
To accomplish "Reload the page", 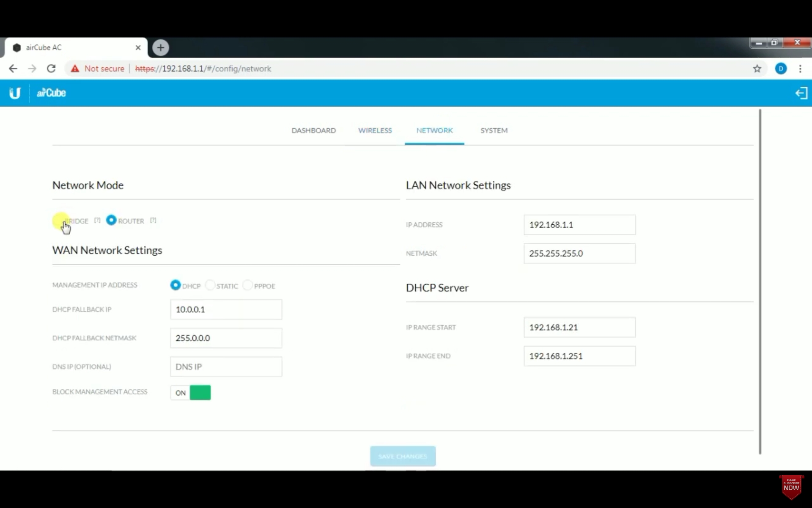I will pyautogui.click(x=51, y=69).
